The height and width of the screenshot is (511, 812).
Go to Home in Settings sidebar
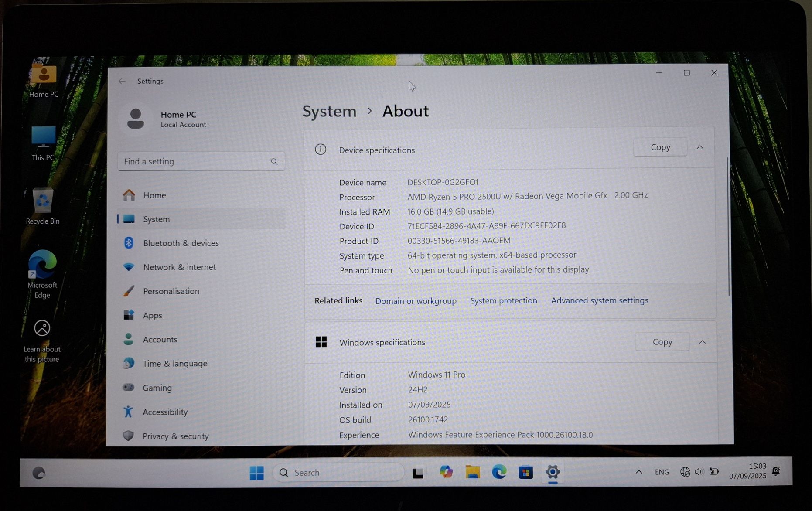tap(201, 195)
